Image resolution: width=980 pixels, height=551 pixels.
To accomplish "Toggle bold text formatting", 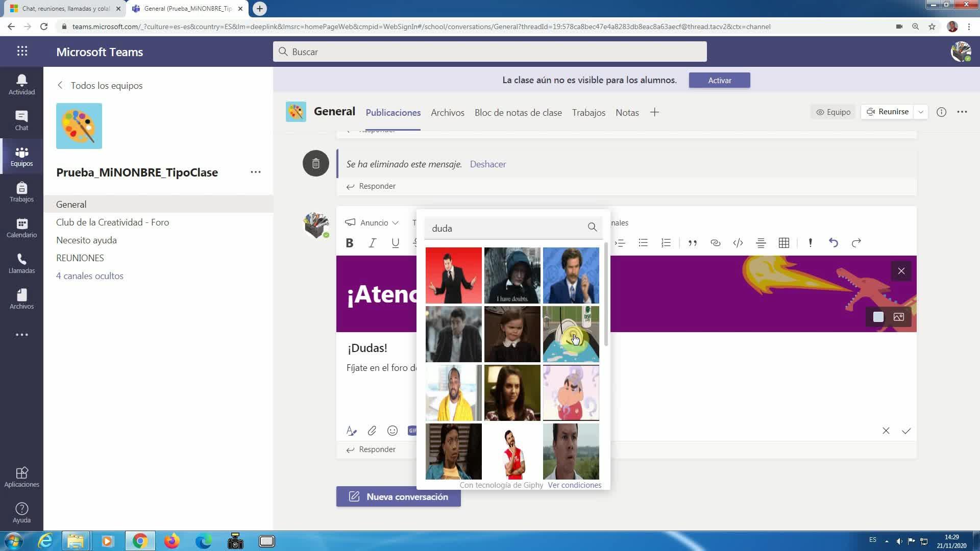I will [x=350, y=243].
